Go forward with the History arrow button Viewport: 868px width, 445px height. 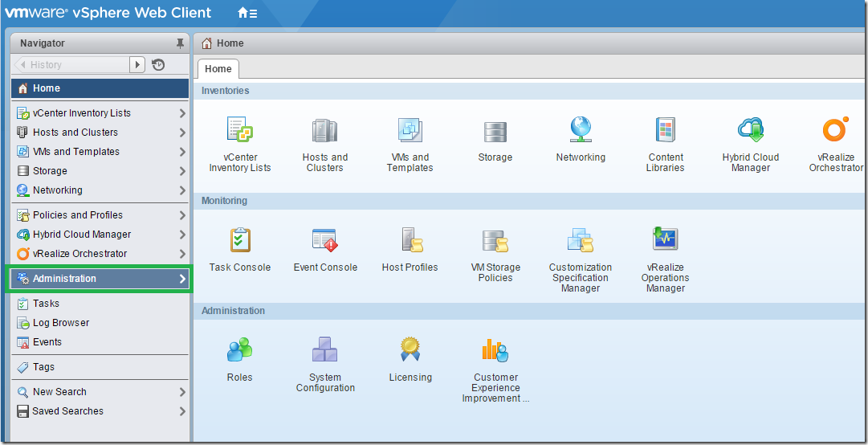tap(137, 65)
